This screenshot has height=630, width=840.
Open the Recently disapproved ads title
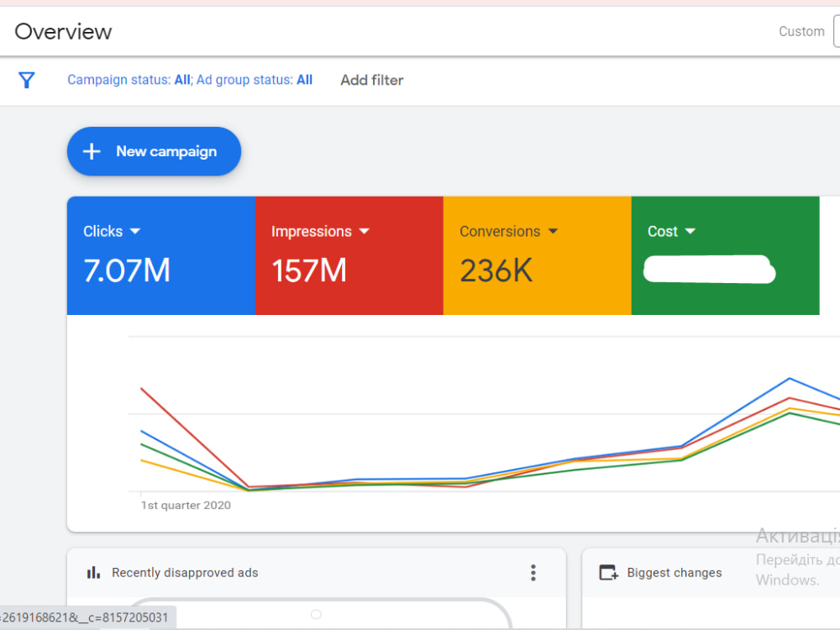coord(185,573)
